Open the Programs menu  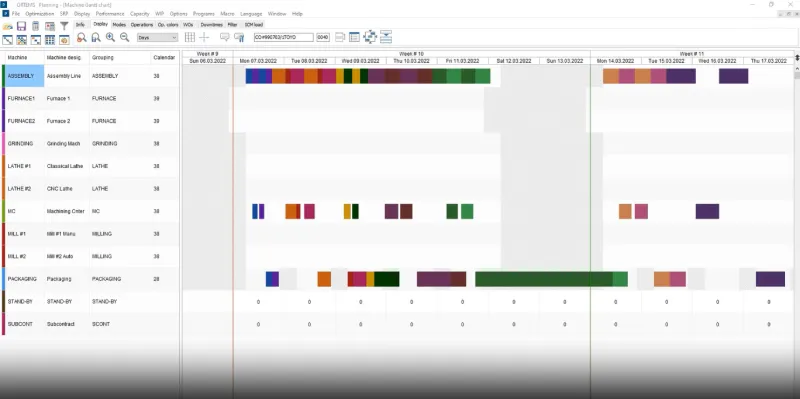[204, 14]
